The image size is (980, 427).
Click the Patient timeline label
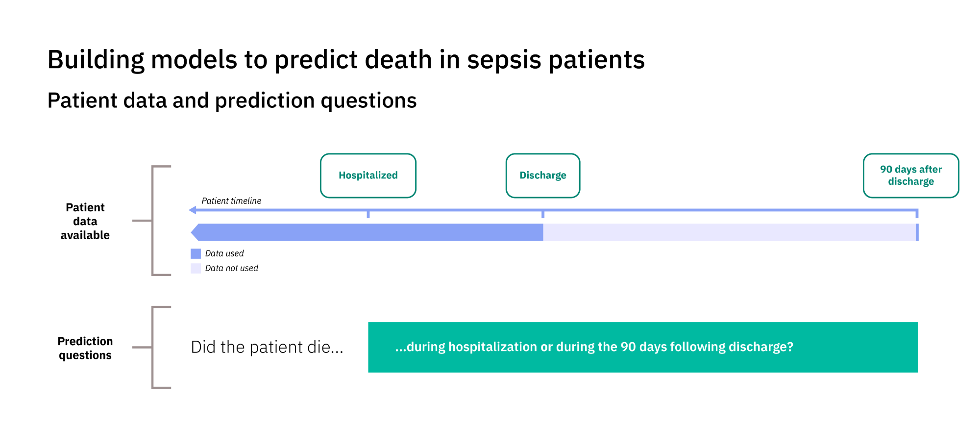(231, 201)
